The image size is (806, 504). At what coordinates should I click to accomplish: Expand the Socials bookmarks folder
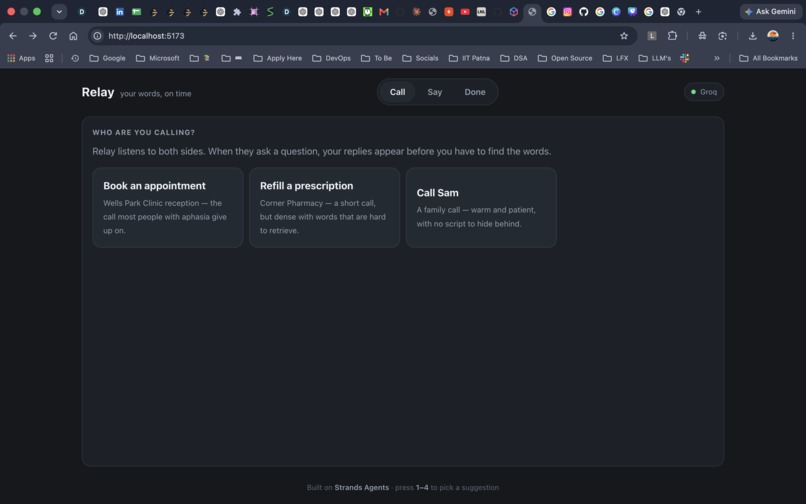pos(420,58)
